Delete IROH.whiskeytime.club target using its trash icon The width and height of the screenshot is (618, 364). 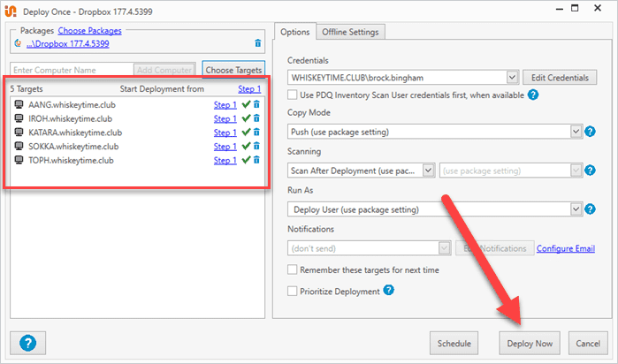(x=256, y=118)
